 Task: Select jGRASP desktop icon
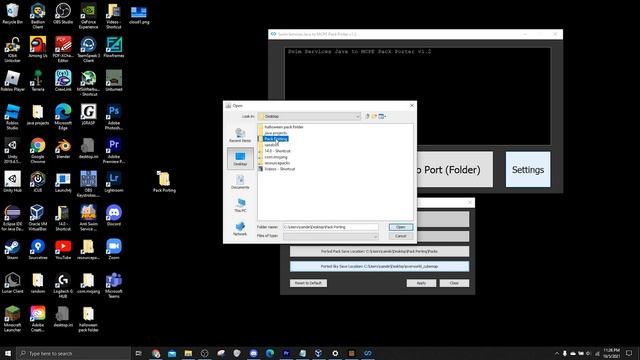click(88, 115)
